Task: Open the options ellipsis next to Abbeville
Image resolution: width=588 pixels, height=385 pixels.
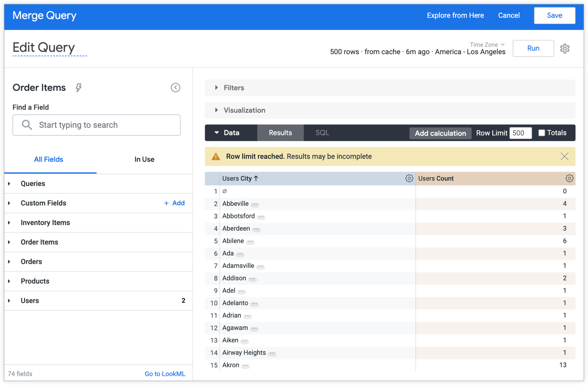Action: [x=254, y=204]
